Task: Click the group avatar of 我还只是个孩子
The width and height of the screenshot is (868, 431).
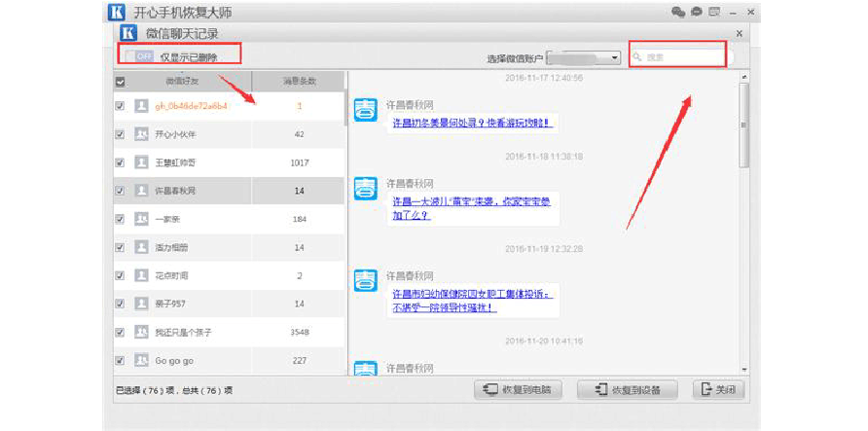Action: (x=141, y=332)
